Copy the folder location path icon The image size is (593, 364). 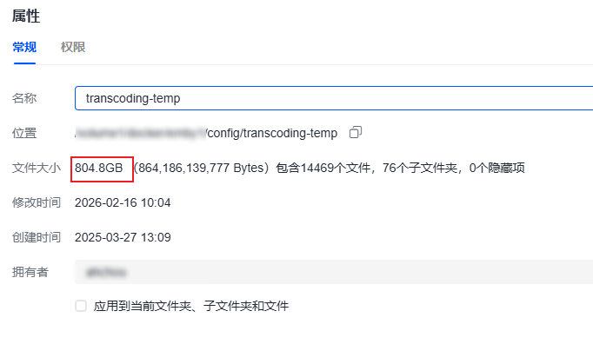click(356, 132)
